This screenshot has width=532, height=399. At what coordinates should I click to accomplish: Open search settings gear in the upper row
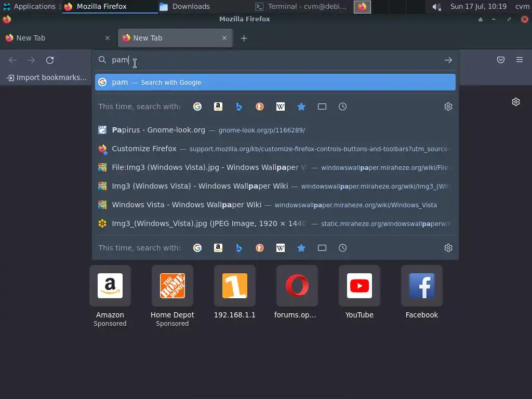point(448,107)
